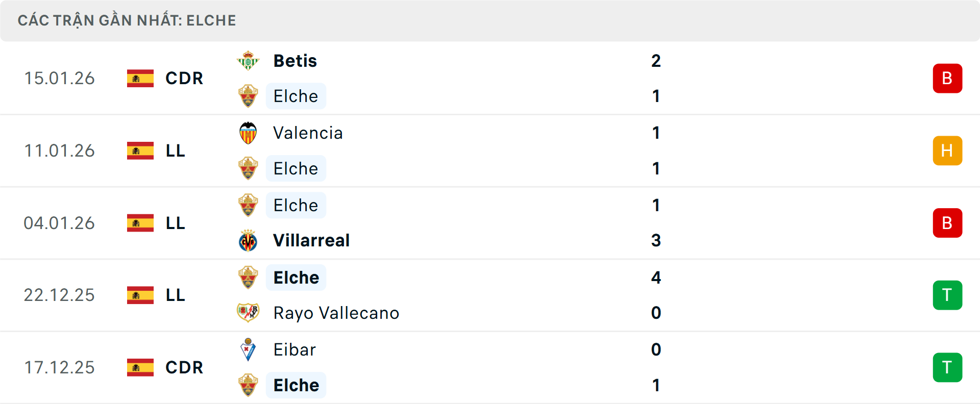The image size is (980, 404).
Task: Click Spain flag beside 15.01.26 match
Action: coord(140,79)
